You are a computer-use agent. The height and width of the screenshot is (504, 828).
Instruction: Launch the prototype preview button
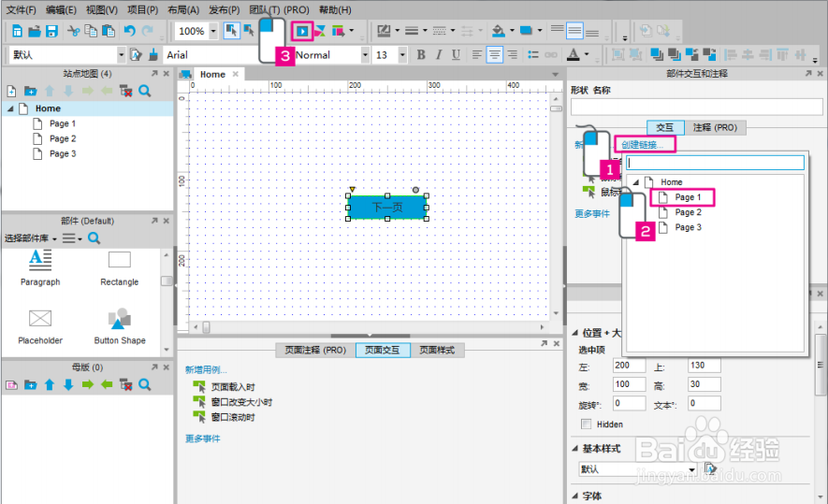(302, 31)
